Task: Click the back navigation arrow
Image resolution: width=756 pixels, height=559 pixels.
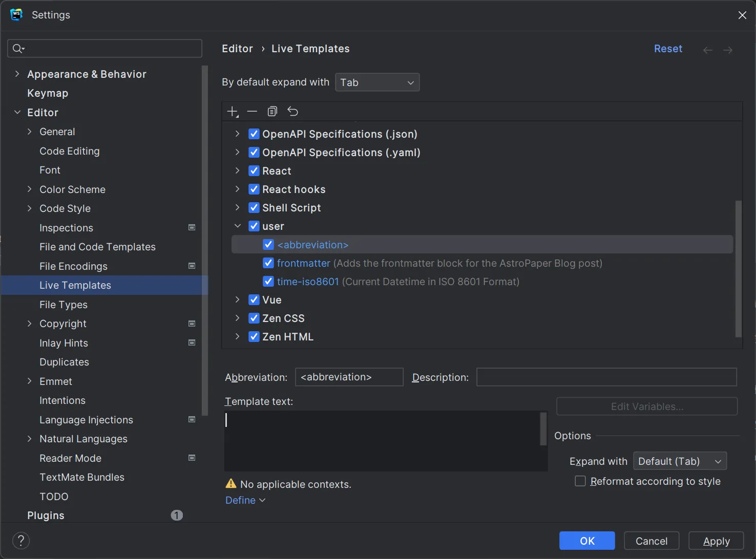Action: point(708,50)
